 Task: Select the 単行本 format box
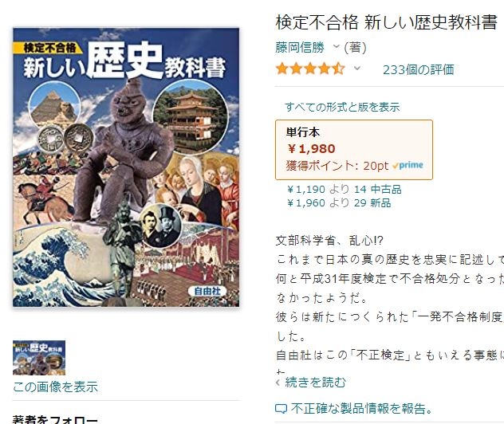point(354,150)
